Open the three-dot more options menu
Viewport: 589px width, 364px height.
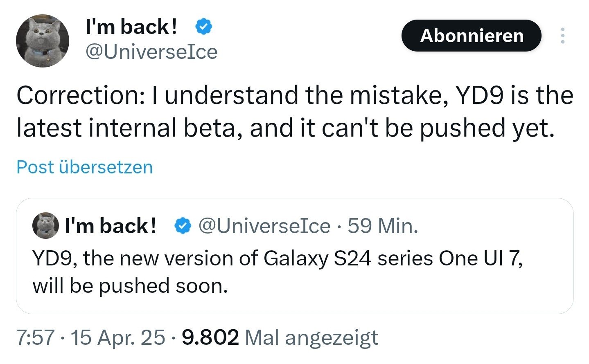[x=563, y=36]
